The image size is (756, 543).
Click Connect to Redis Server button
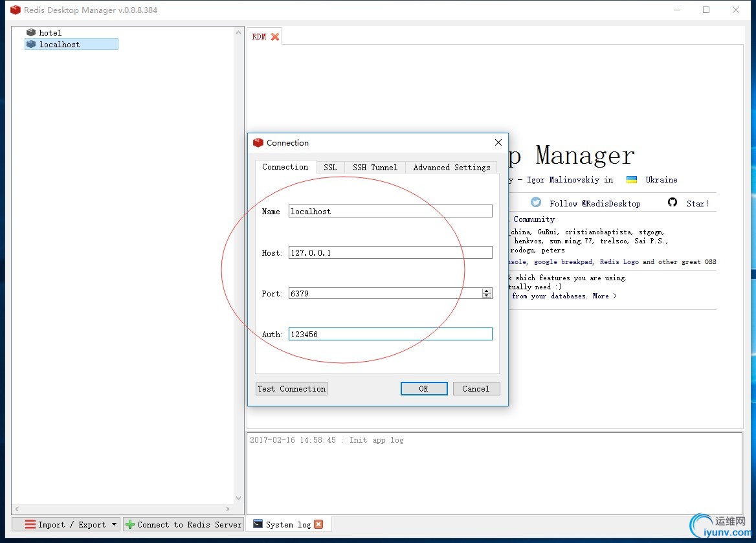tap(184, 525)
